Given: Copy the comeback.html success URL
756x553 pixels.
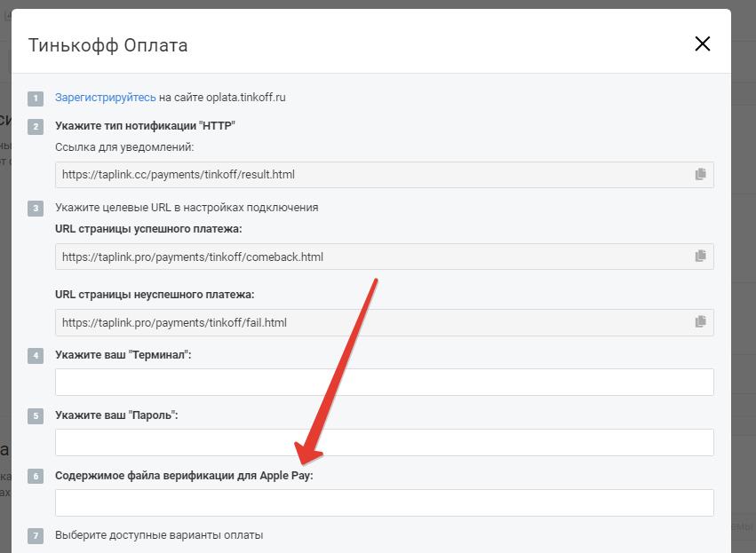Looking at the screenshot, I should [701, 257].
